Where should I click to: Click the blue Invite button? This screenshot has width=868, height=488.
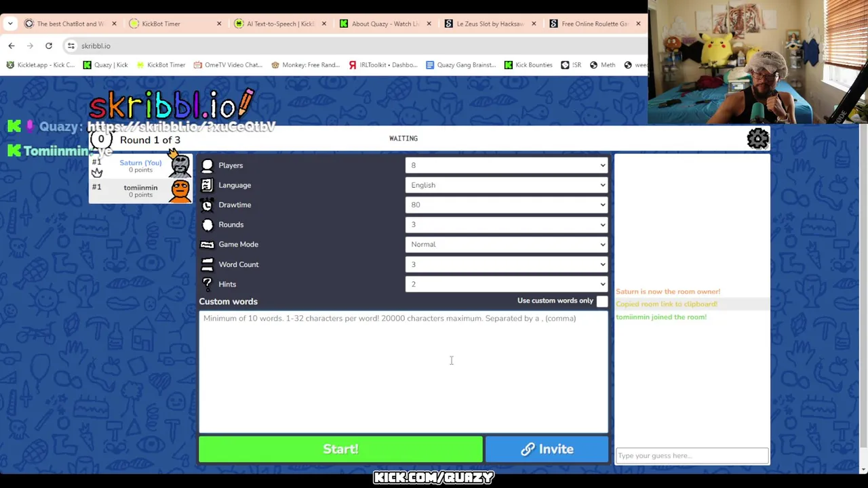point(547,449)
